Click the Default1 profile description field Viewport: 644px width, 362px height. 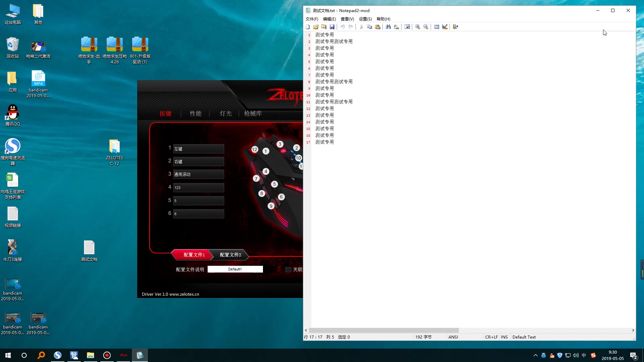tap(235, 269)
